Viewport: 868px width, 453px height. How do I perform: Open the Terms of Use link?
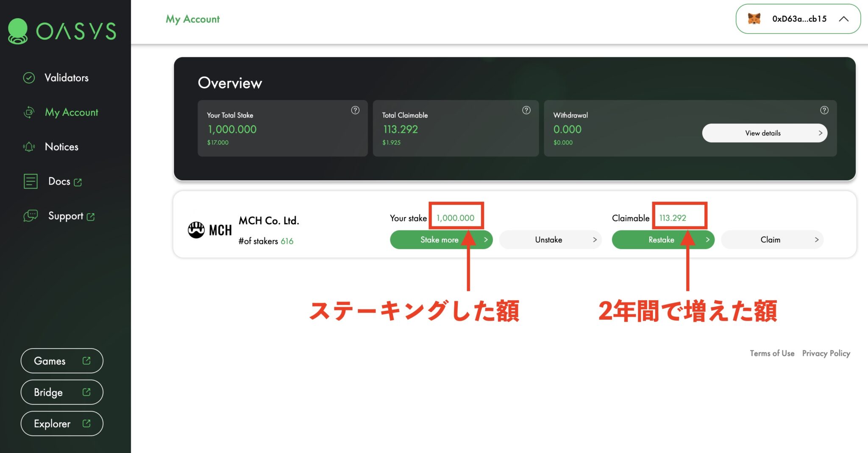(772, 353)
